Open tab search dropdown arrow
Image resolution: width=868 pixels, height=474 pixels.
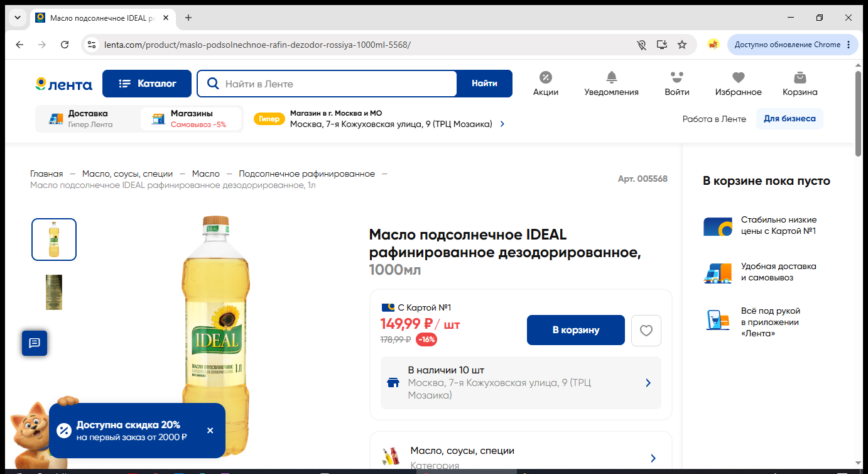[18, 18]
